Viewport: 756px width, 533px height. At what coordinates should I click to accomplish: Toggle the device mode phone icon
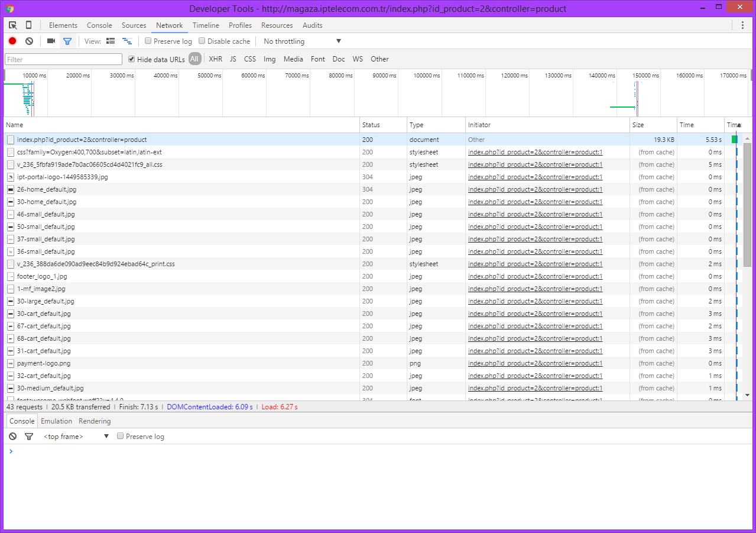[28, 25]
